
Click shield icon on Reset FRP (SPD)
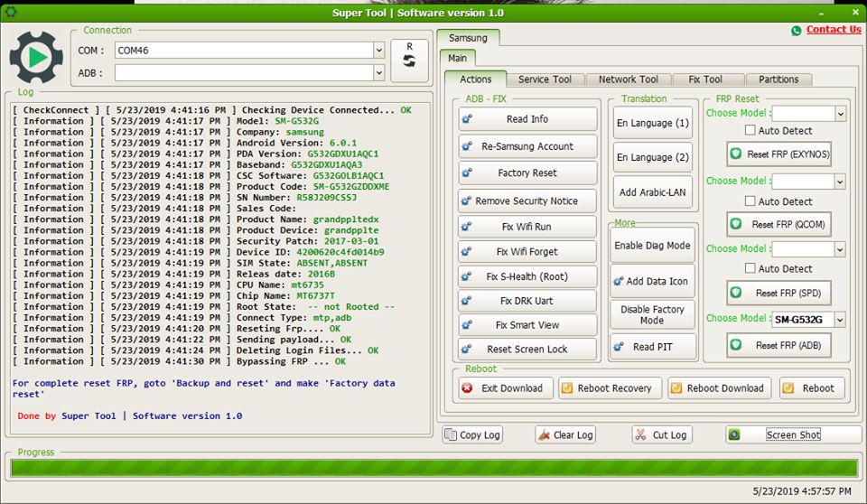pyautogui.click(x=736, y=293)
